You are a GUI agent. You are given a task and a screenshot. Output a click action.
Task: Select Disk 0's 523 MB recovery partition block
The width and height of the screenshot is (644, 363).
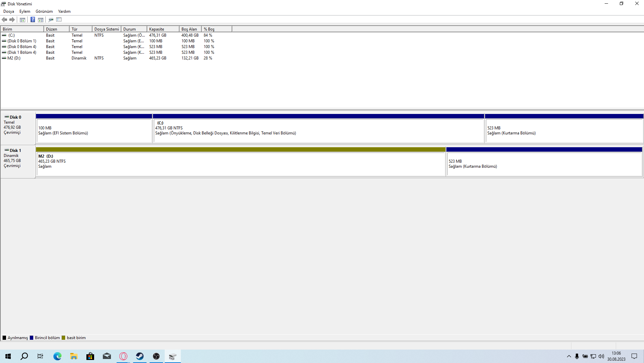point(564,128)
